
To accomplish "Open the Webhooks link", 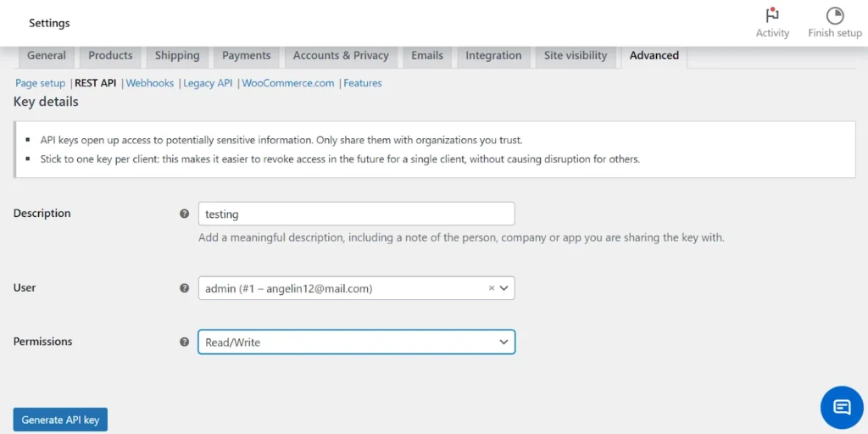I will (x=150, y=83).
